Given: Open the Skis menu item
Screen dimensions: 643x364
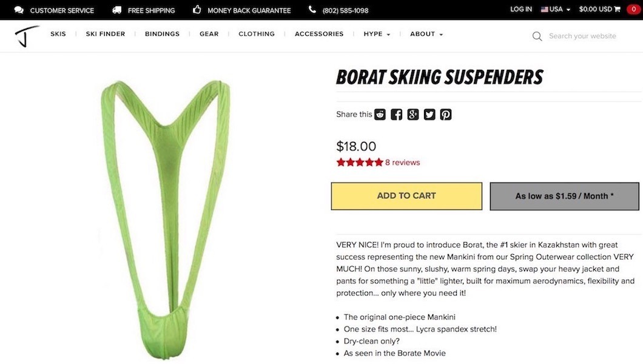Looking at the screenshot, I should (x=58, y=34).
